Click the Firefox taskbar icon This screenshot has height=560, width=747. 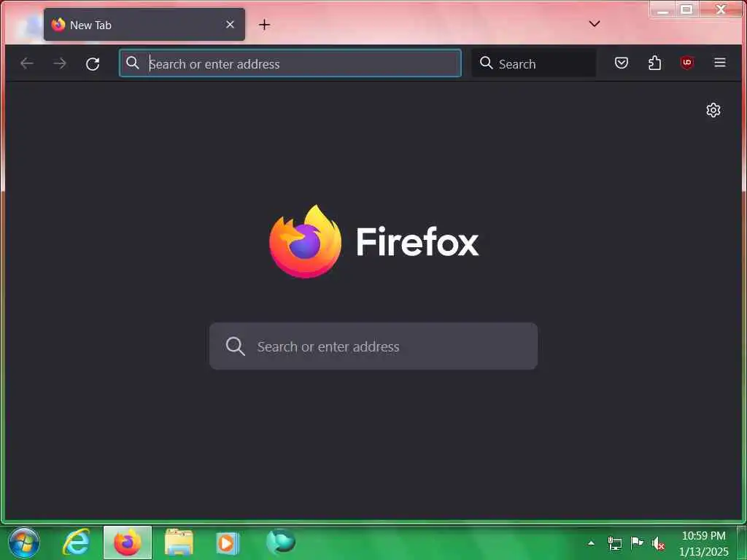click(x=128, y=542)
